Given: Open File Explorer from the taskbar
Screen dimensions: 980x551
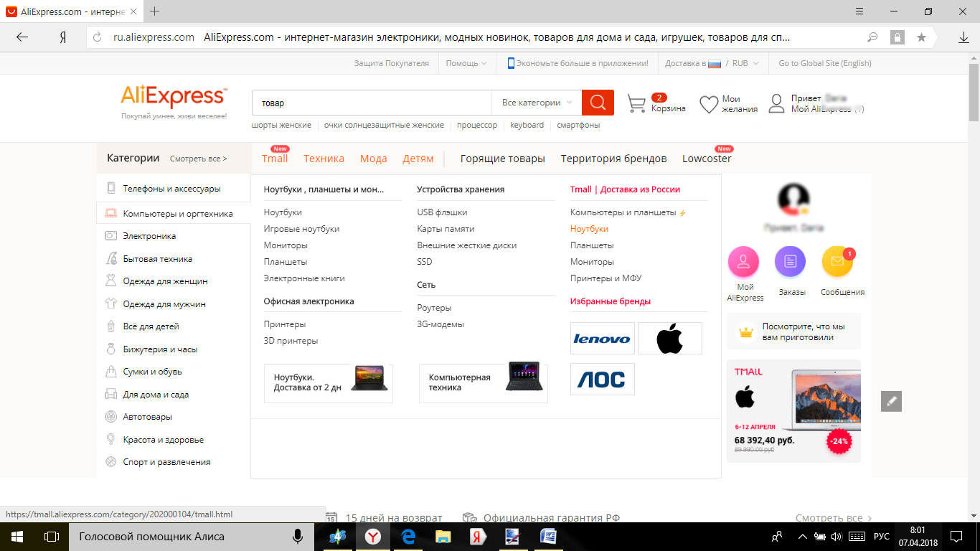Looking at the screenshot, I should pos(443,536).
